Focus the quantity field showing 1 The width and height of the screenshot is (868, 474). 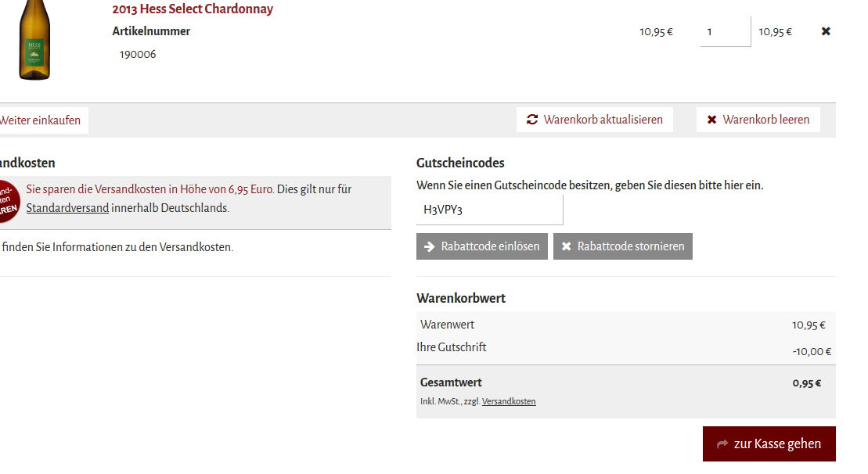click(x=726, y=31)
